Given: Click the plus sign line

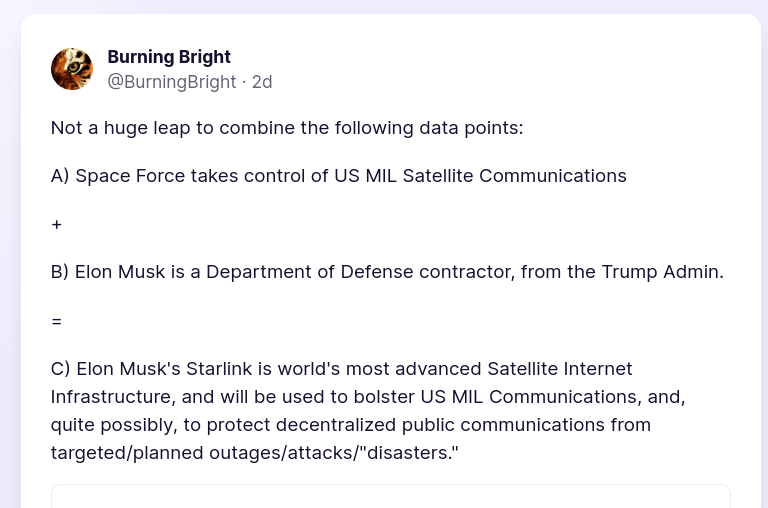Looking at the screenshot, I should (57, 224).
